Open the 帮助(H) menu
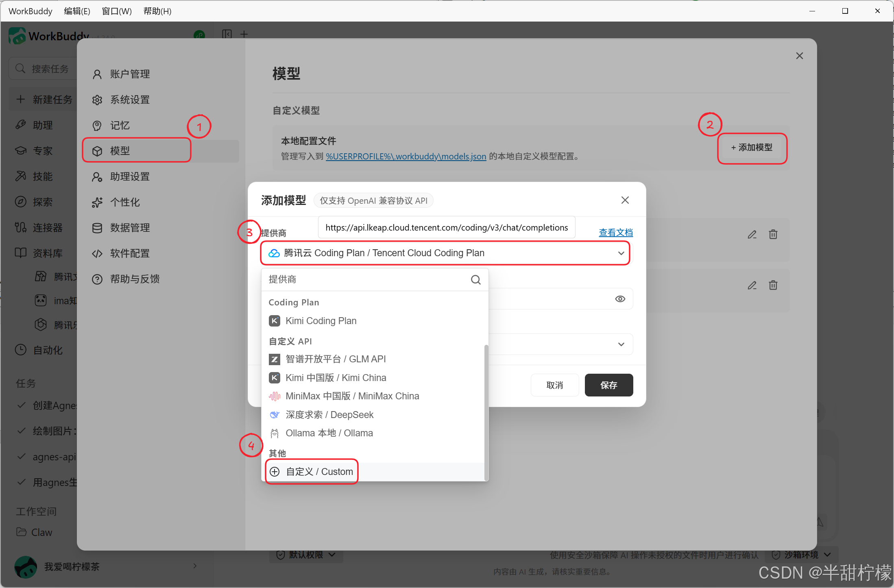This screenshot has height=588, width=894. click(x=157, y=11)
